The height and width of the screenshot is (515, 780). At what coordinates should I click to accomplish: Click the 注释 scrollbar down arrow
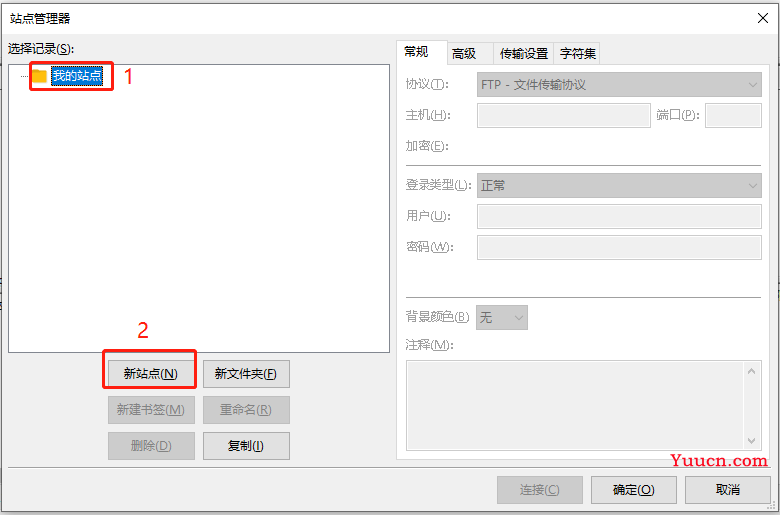pos(752,441)
